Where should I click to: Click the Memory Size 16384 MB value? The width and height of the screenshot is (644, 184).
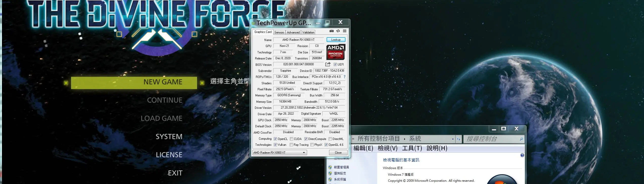(285, 101)
